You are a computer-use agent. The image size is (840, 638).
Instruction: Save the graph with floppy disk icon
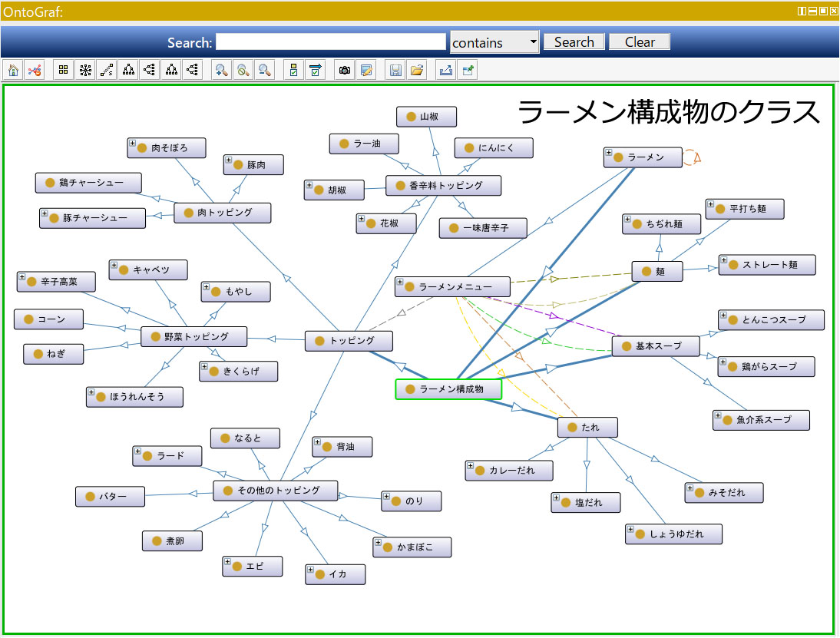pyautogui.click(x=395, y=70)
